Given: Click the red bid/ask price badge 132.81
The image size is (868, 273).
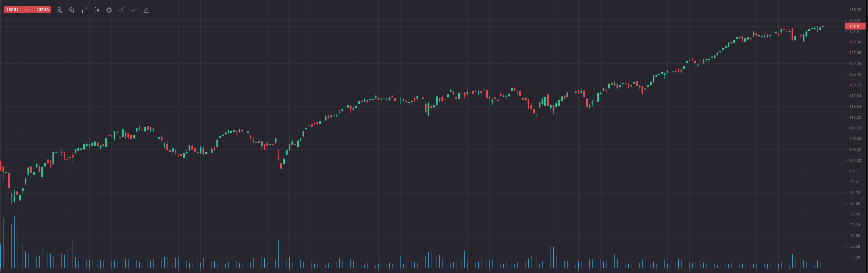Looking at the screenshot, I should pyautogui.click(x=13, y=10).
